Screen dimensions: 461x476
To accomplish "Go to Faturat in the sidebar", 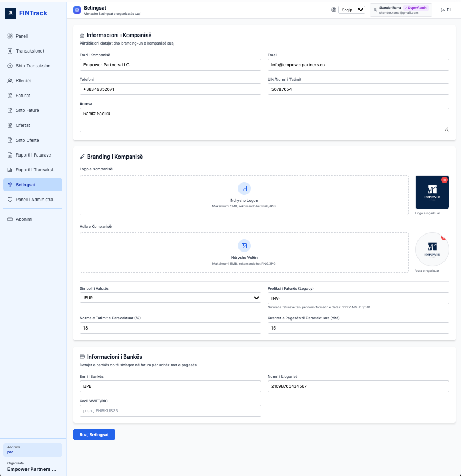I will click(x=23, y=96).
